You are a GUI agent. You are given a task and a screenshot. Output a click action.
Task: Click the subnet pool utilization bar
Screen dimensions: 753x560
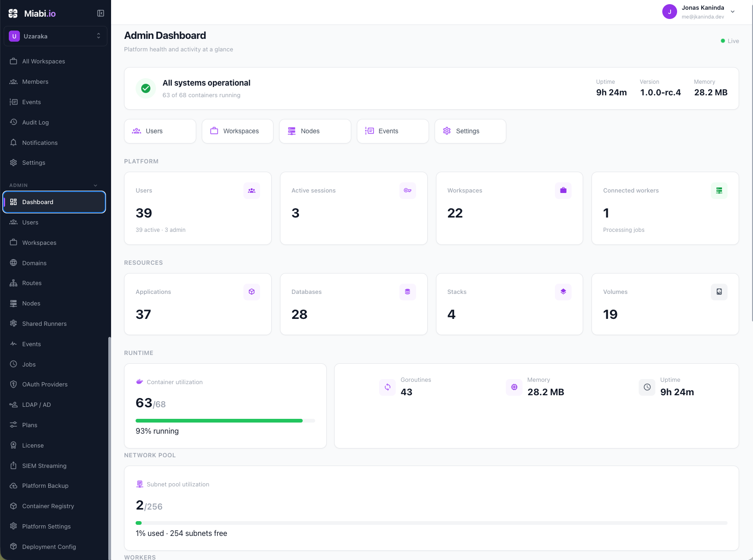(x=431, y=523)
